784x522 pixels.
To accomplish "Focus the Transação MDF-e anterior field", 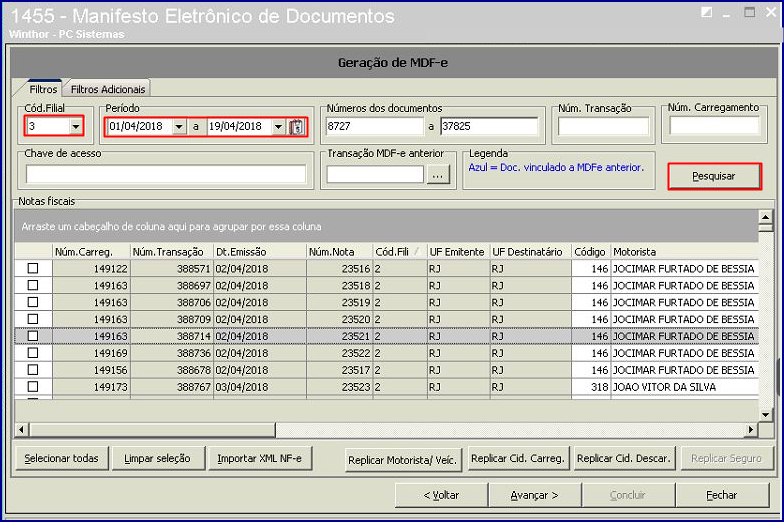I will point(375,174).
